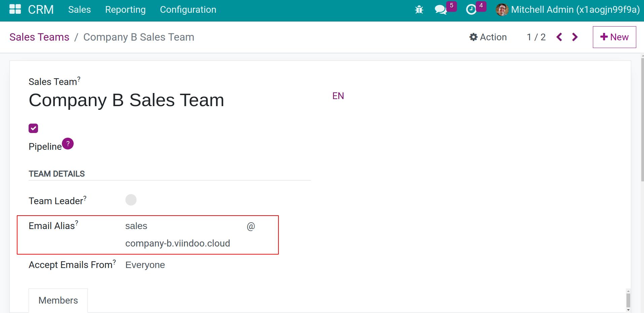Open the Action gear dropdown
This screenshot has height=313, width=644.
pyautogui.click(x=488, y=37)
